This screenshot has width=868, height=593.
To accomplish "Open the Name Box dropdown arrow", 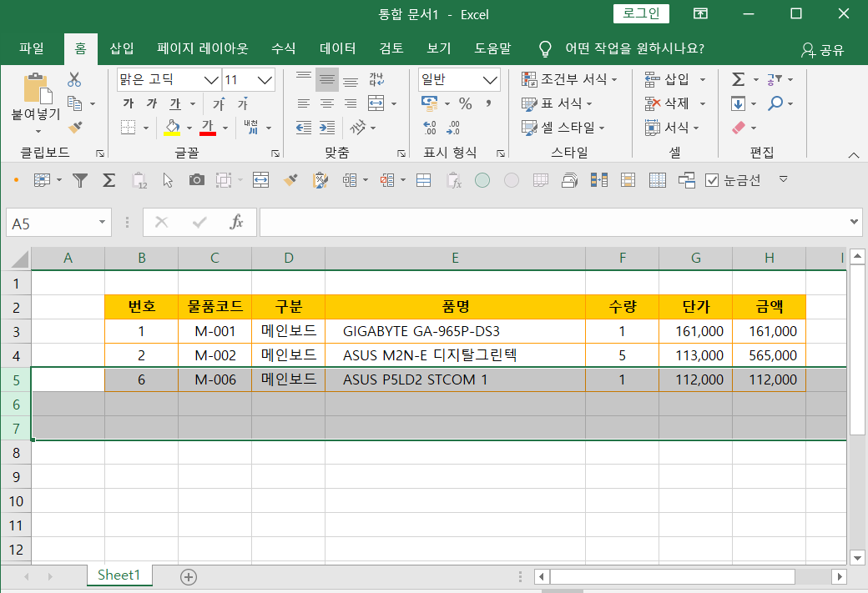I will tap(102, 223).
